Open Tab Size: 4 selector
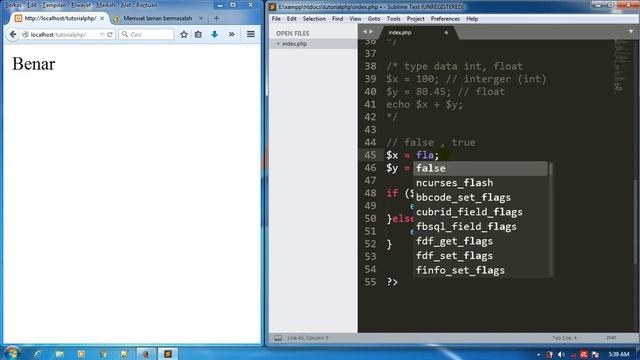640x360 pixels. point(564,338)
